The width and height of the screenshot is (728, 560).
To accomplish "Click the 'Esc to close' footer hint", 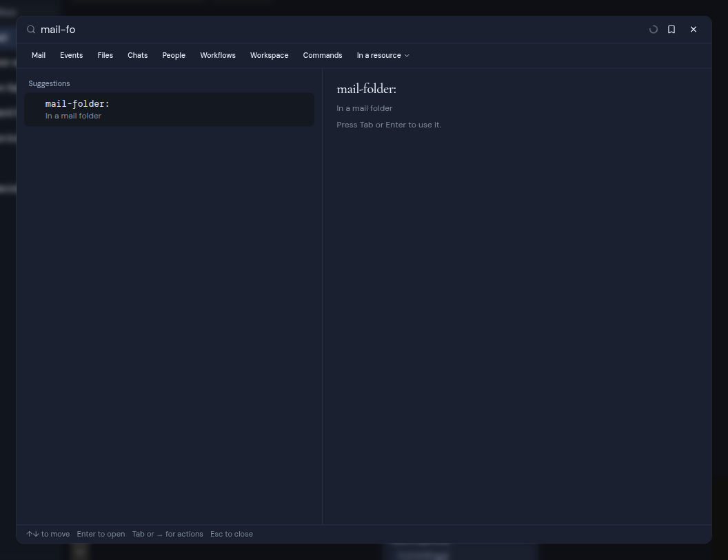I will click(x=232, y=534).
